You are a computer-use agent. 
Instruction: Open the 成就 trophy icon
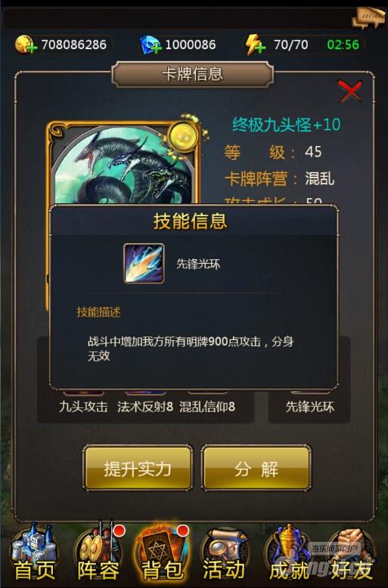289,551
